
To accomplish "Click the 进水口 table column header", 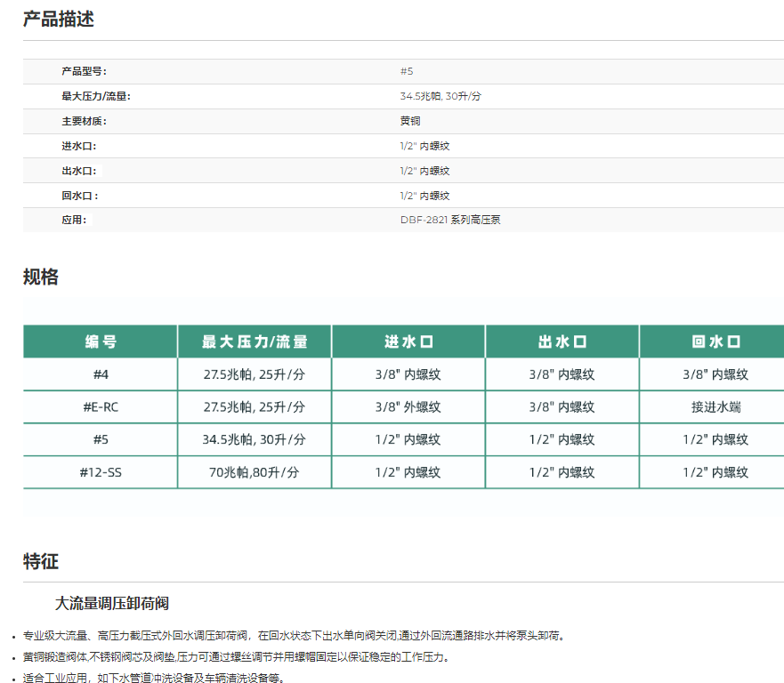I will 408,341.
